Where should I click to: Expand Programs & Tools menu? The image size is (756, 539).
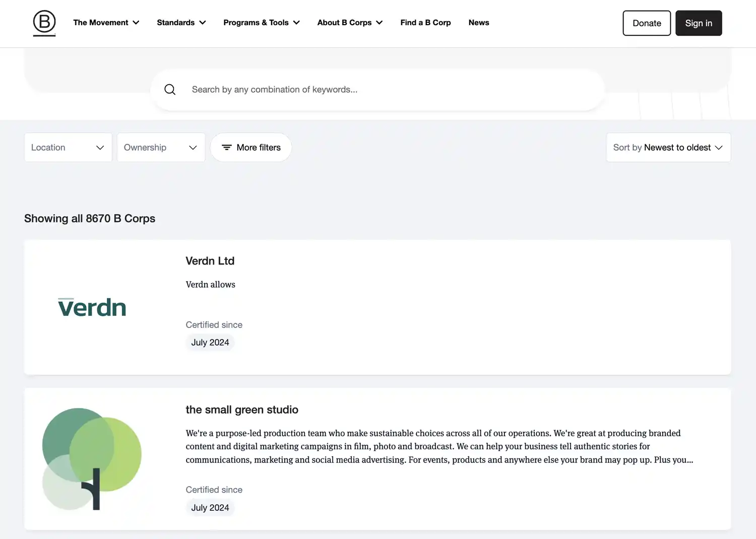point(261,23)
